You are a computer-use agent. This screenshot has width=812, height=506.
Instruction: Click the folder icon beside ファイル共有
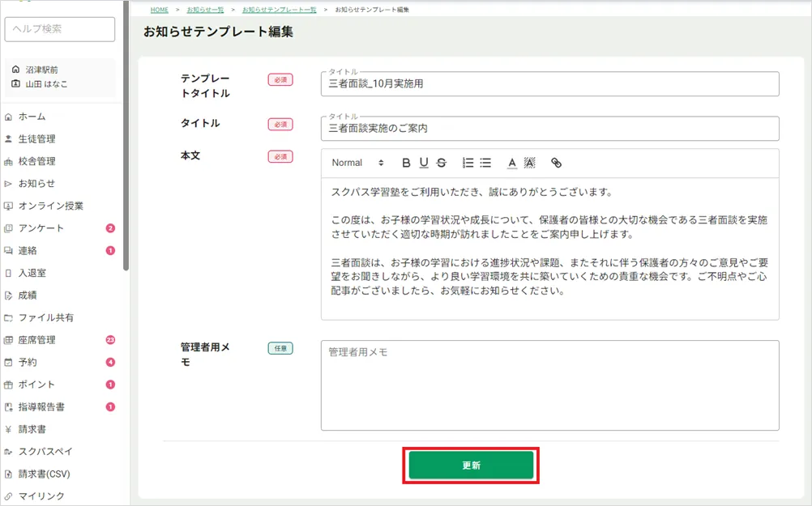tap(8, 317)
